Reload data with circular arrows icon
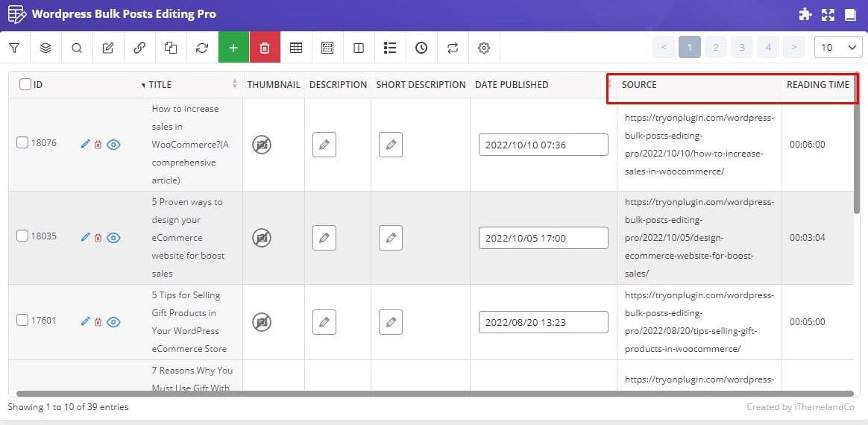Viewport: 868px width, 425px height. coord(202,48)
